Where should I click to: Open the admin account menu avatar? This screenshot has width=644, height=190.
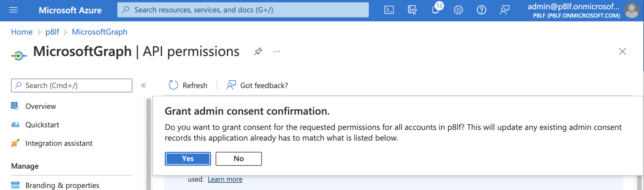(632, 10)
